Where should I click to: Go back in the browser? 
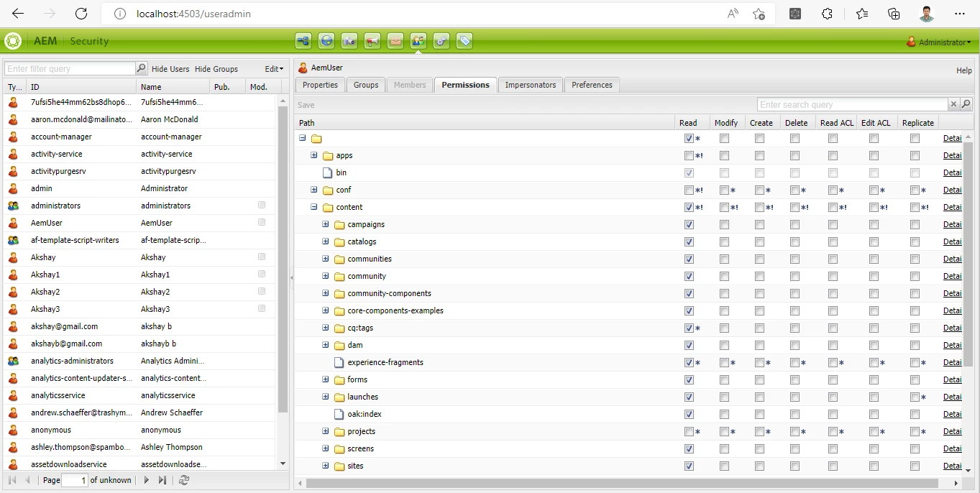(18, 14)
